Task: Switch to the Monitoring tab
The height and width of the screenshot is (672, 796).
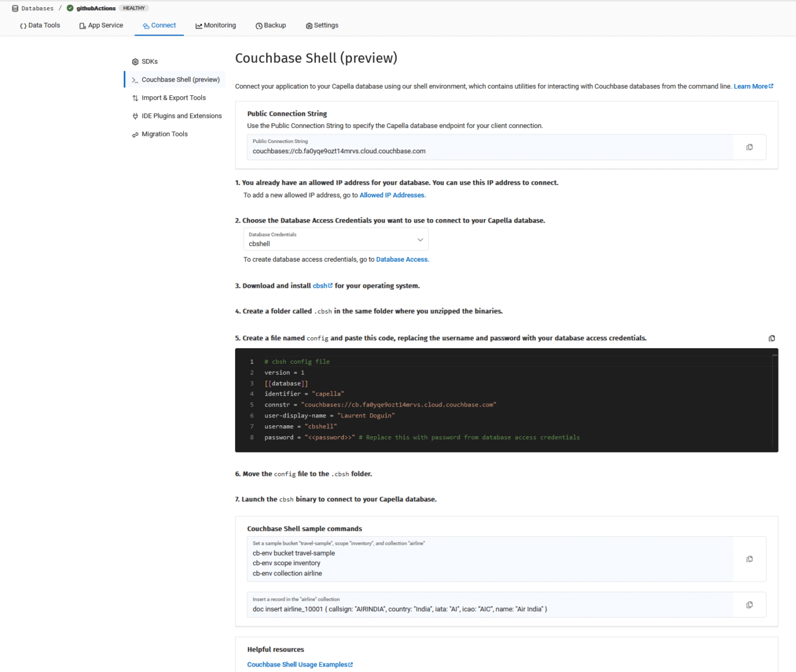Action: [215, 25]
